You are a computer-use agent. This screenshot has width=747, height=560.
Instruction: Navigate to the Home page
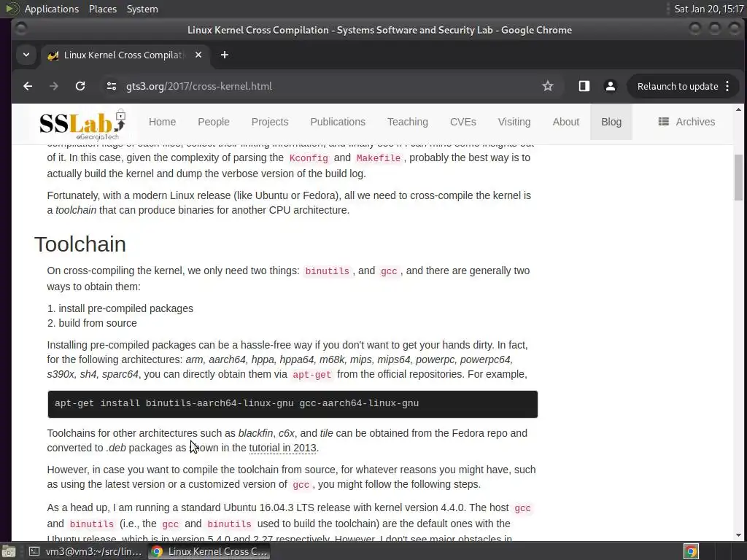[162, 122]
